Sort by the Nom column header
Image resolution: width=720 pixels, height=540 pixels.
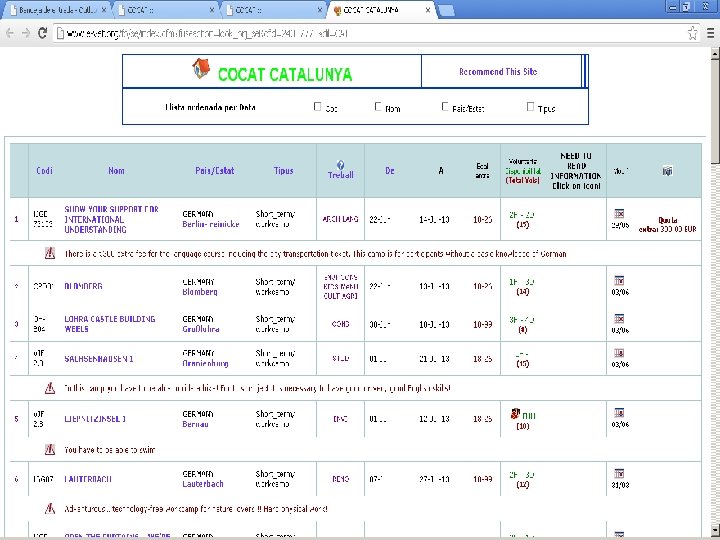pyautogui.click(x=116, y=170)
